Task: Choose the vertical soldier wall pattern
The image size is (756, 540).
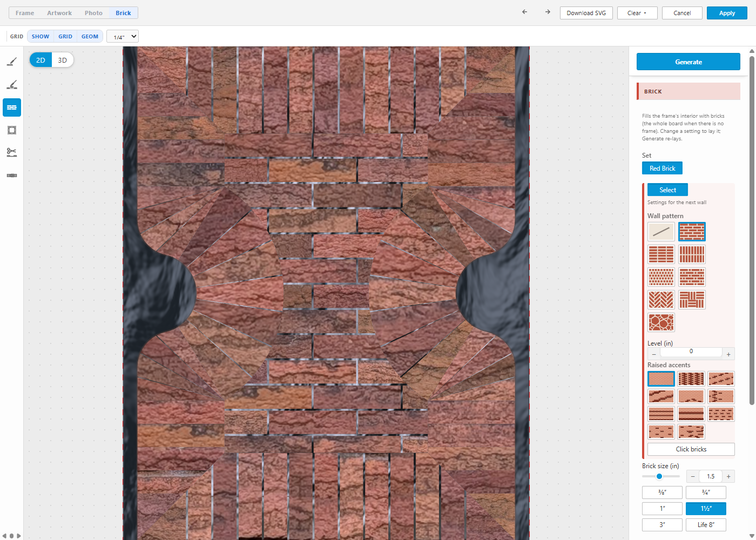Action: click(692, 254)
